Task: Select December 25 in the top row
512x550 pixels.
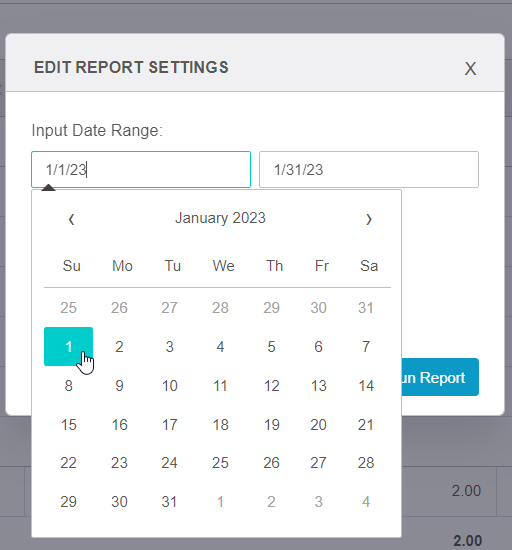Action: click(x=68, y=308)
